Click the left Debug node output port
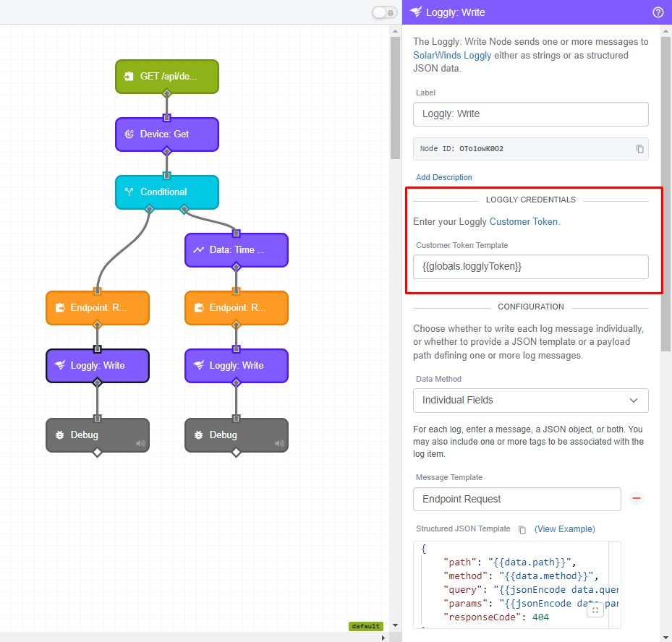Screen dimensions: 672x642 click(97, 453)
